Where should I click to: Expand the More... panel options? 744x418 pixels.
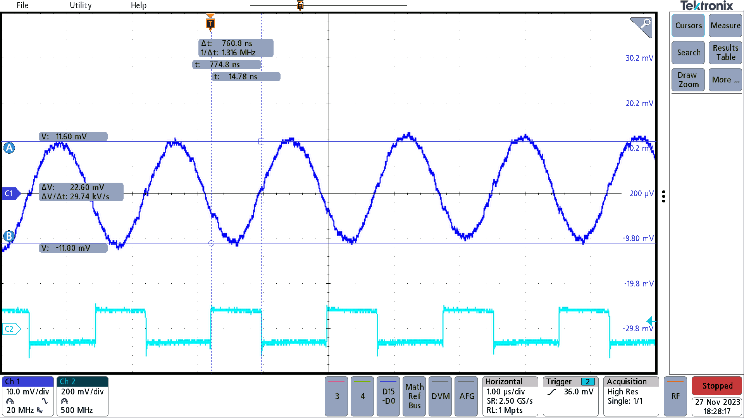click(724, 79)
